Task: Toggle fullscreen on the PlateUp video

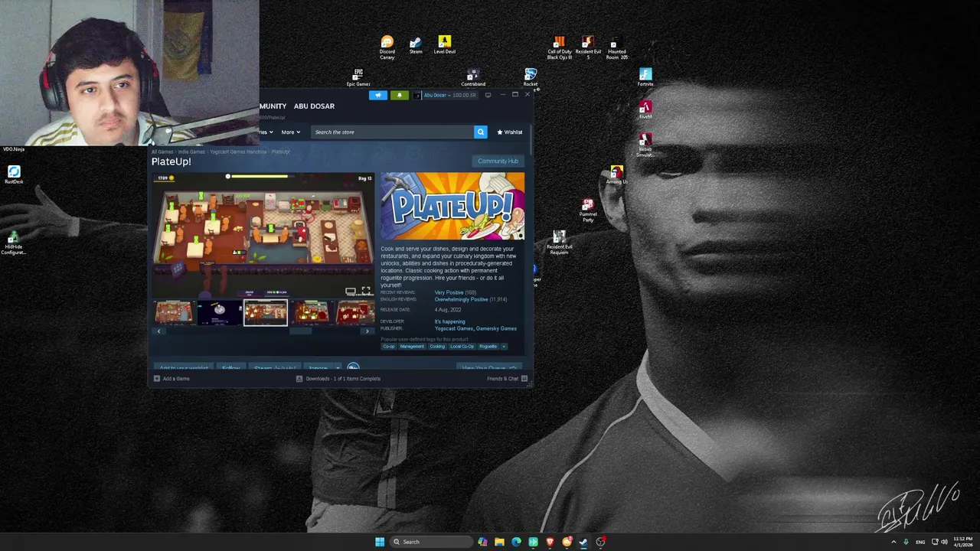Action: pos(366,291)
